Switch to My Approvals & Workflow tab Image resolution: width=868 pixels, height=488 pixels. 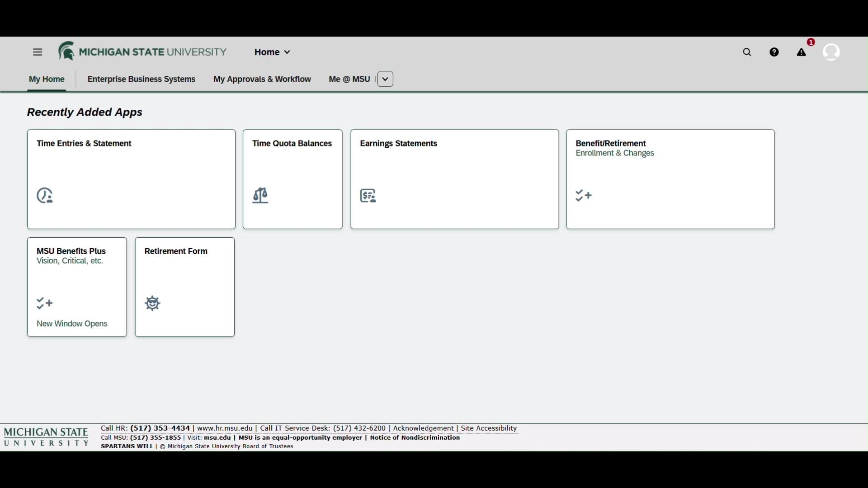[x=262, y=79]
